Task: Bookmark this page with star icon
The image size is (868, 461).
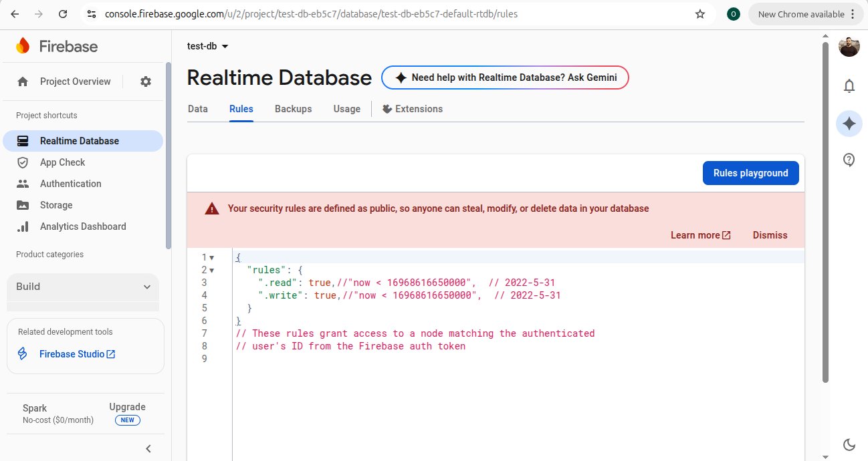Action: (x=700, y=14)
